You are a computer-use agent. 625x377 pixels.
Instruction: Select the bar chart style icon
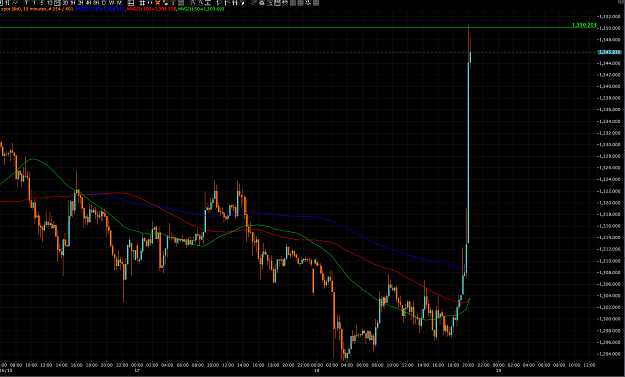point(7,3)
